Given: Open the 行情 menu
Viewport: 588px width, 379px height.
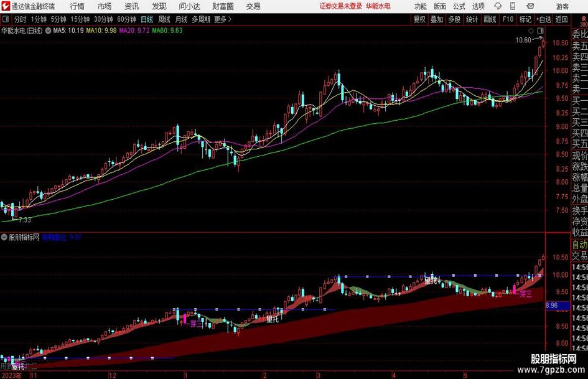Looking at the screenshot, I should point(77,6).
